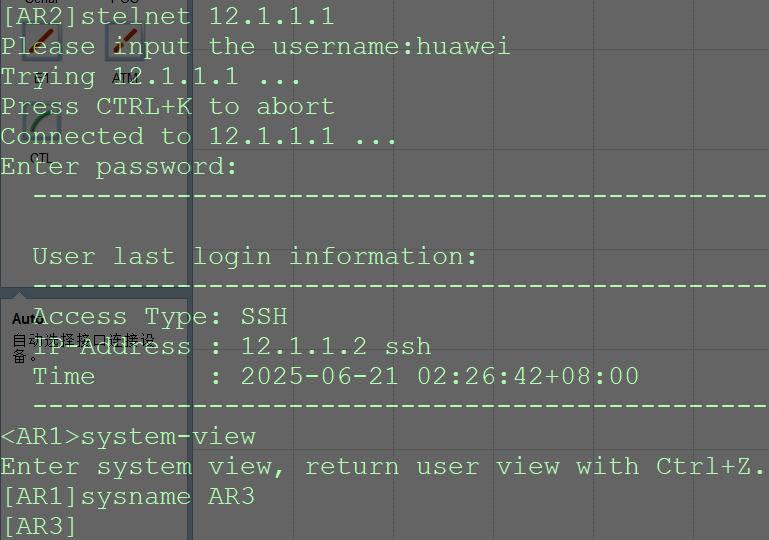Screen dimensions: 769x540
Task: Click the <AR1>system-view command line
Action: coord(128,437)
